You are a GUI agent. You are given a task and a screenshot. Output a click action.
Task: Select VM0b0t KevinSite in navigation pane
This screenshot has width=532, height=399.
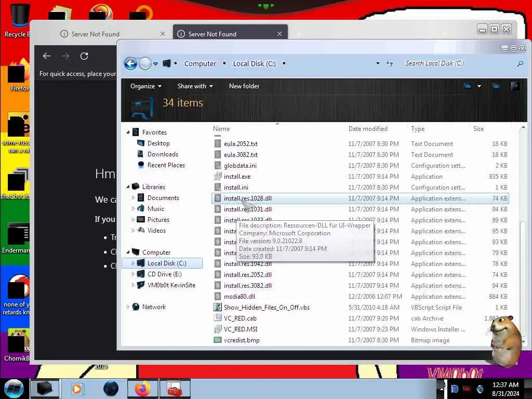[x=171, y=285]
